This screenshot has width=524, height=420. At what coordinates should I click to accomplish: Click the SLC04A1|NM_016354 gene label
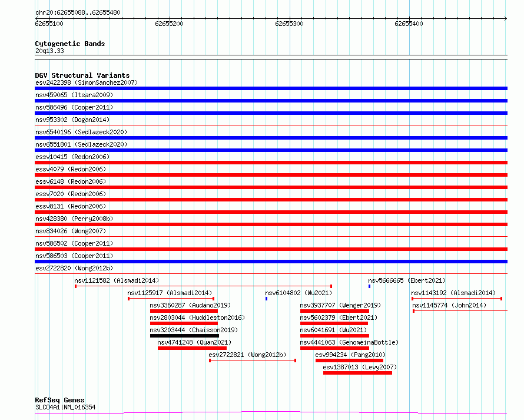point(65,407)
